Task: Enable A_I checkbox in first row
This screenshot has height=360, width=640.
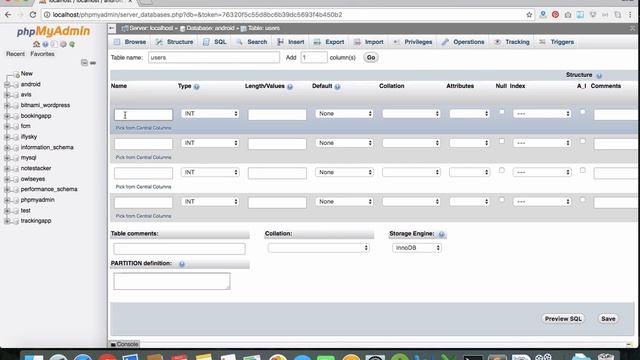Action: tap(582, 112)
